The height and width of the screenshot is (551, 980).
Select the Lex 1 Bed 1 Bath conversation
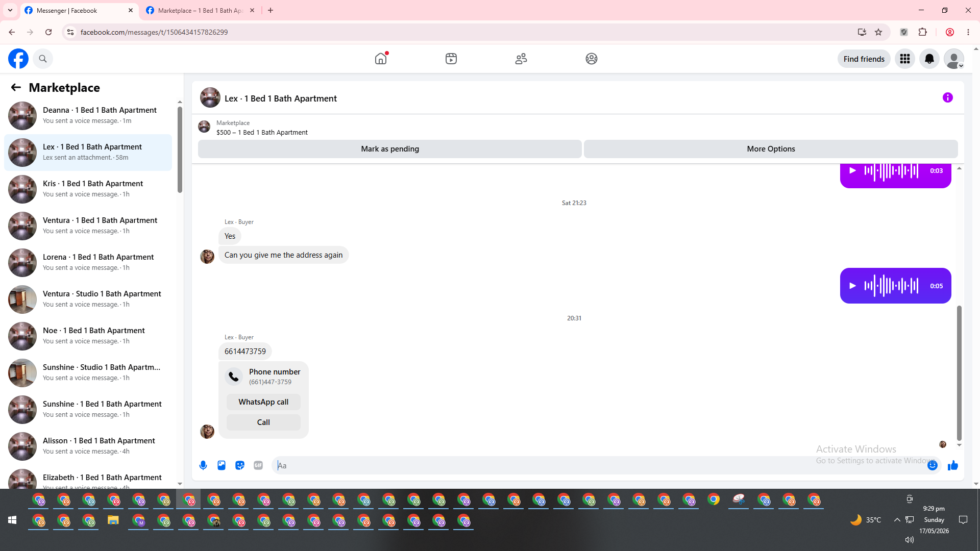(x=88, y=153)
